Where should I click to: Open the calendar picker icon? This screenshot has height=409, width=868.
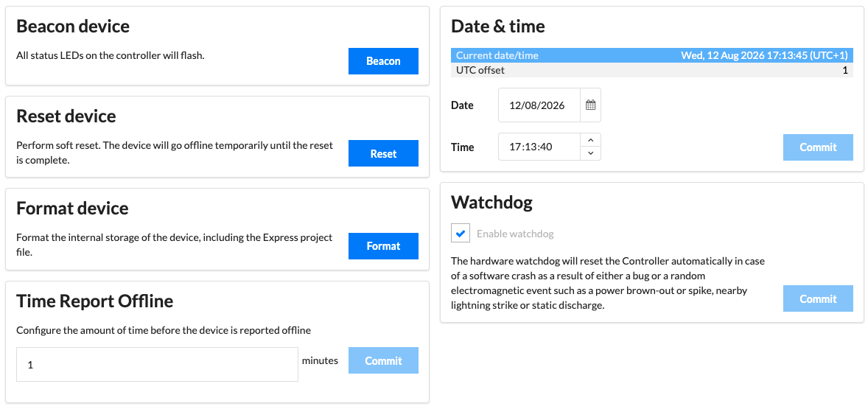590,105
